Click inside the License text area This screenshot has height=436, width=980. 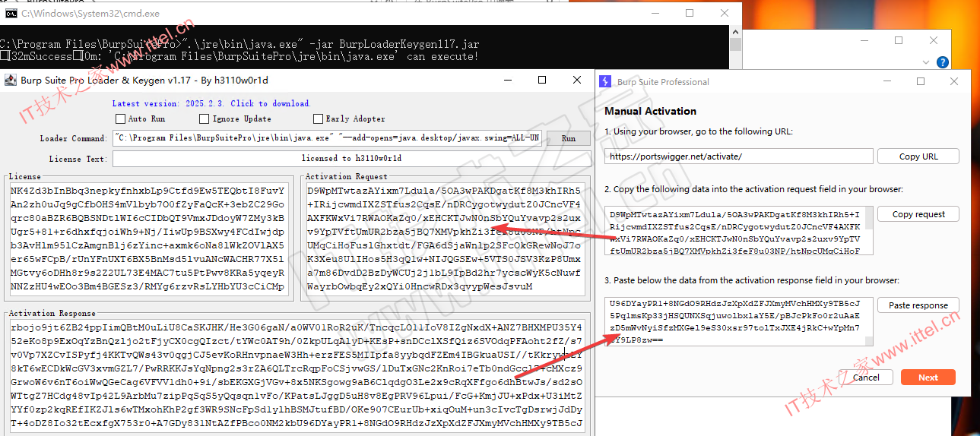click(147, 239)
